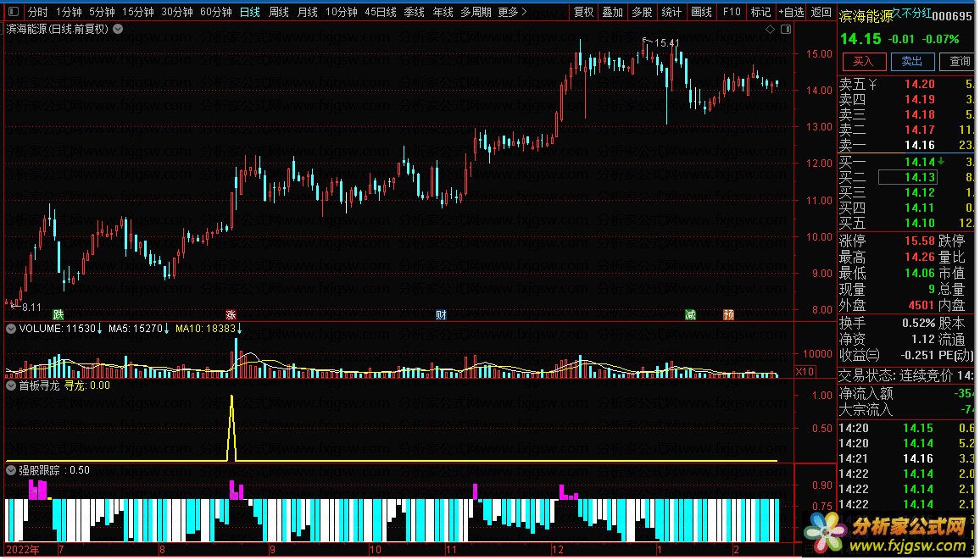Select the 卖一 price 14.16
980x560 pixels.
click(x=919, y=146)
